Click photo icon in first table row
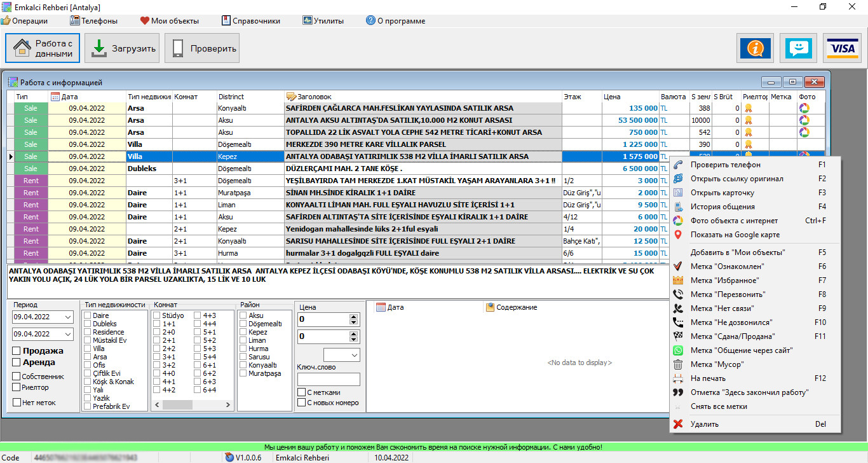Image resolution: width=868 pixels, height=463 pixels. [804, 108]
